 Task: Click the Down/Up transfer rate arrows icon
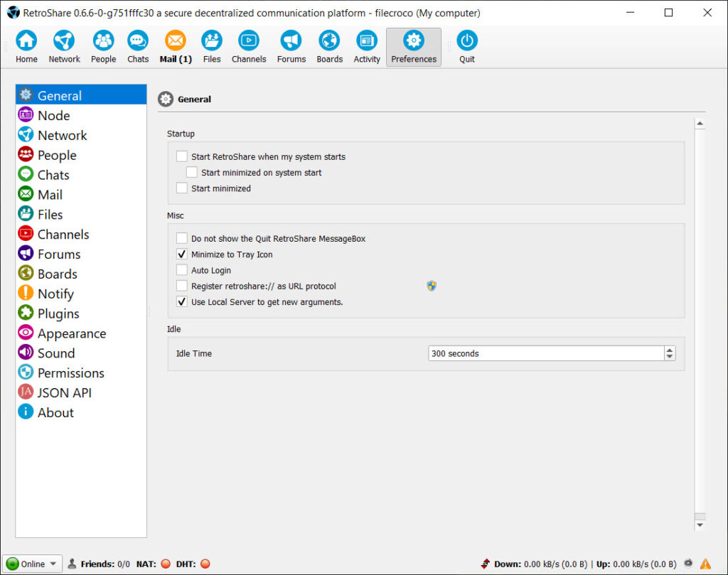[486, 564]
